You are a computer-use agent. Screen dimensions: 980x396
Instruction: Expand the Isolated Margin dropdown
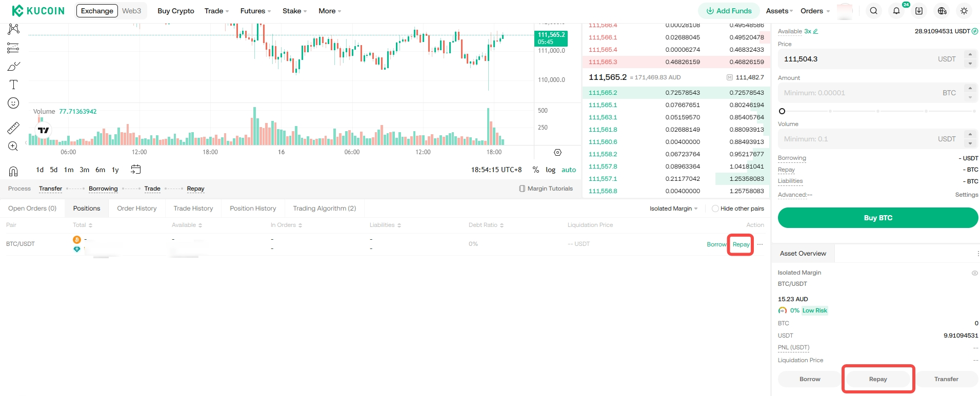pyautogui.click(x=673, y=209)
